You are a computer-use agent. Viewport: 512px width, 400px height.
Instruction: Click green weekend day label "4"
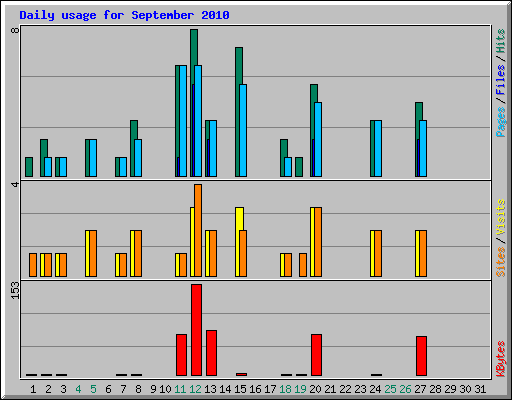tap(78, 389)
